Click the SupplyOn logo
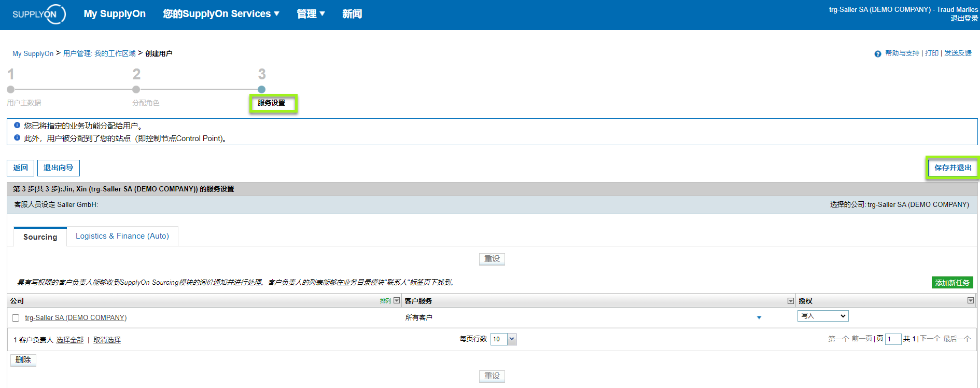This screenshot has width=980, height=388. click(x=39, y=14)
